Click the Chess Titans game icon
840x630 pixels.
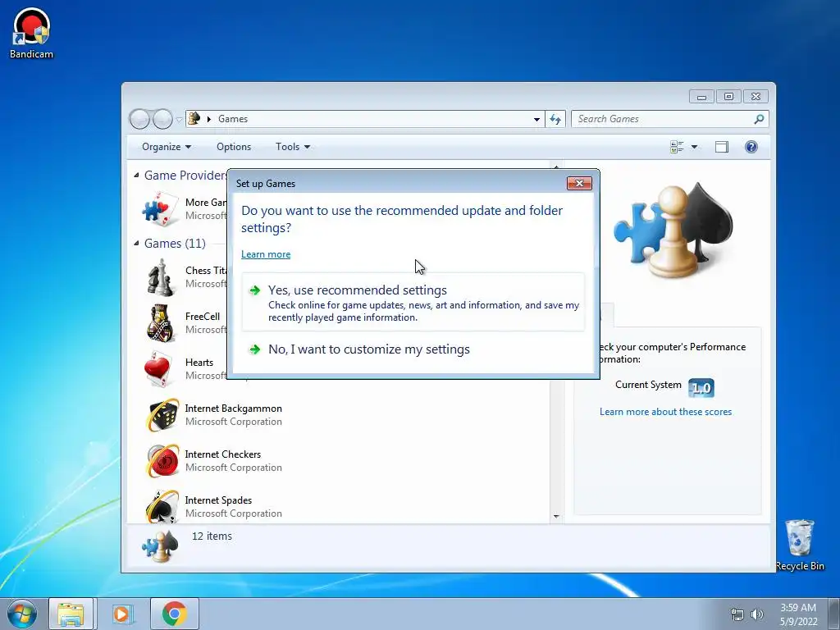point(160,277)
